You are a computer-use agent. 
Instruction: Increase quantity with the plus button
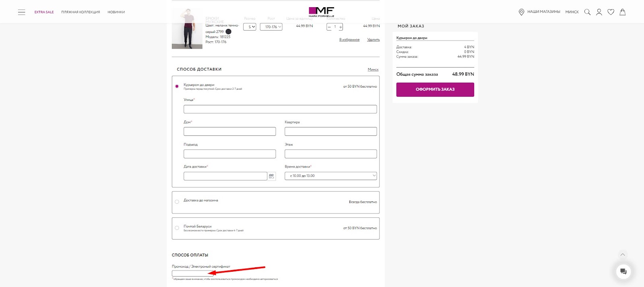pos(341,27)
